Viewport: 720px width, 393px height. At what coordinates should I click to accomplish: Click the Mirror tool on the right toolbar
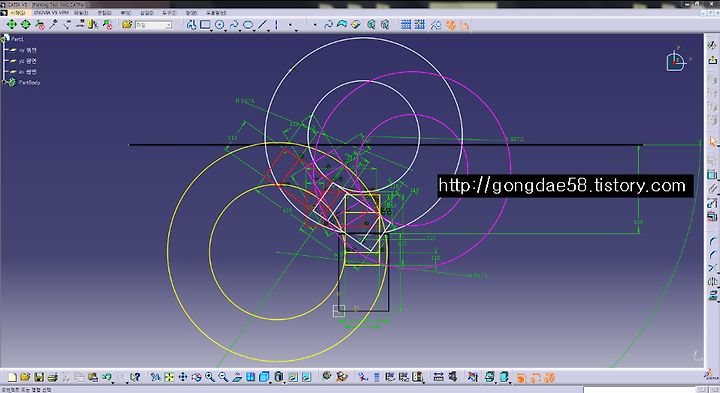pyautogui.click(x=712, y=281)
